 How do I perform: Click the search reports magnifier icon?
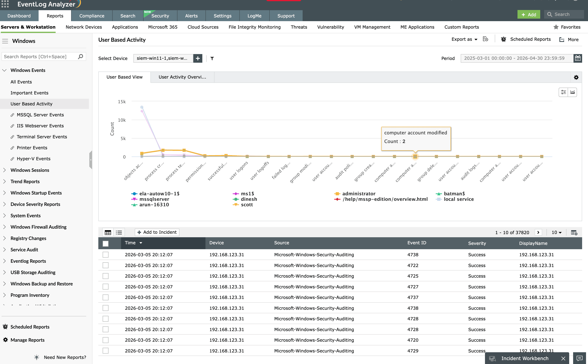coord(80,57)
